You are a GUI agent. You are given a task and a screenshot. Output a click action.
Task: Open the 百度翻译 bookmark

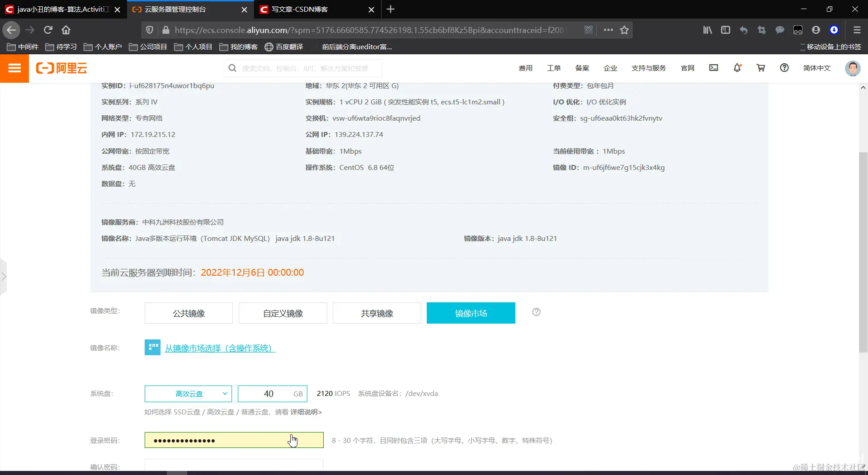(x=284, y=47)
